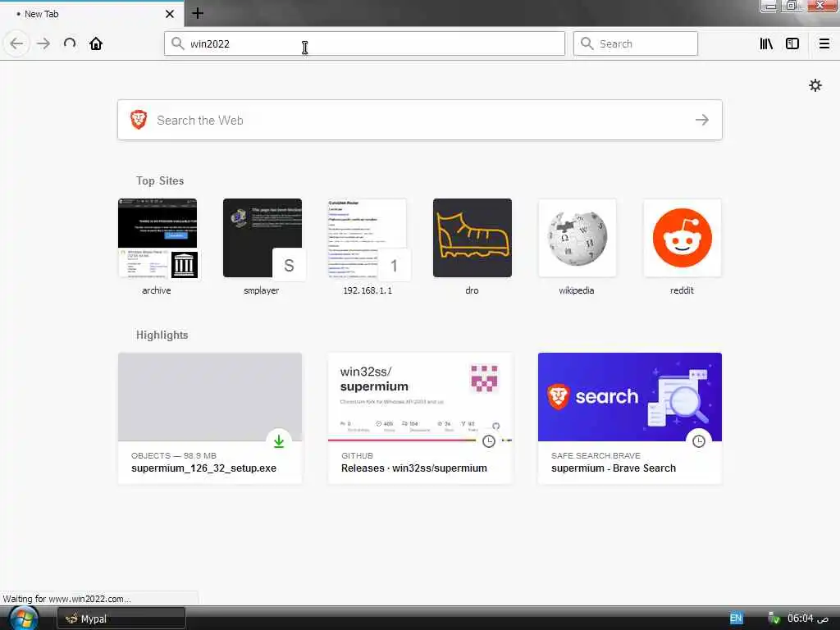Click the address bar containing win2022
This screenshot has height=630, width=840.
point(364,43)
